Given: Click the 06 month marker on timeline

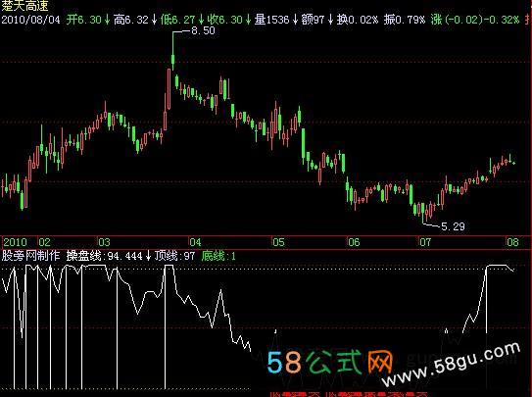Looking at the screenshot, I should point(354,242).
